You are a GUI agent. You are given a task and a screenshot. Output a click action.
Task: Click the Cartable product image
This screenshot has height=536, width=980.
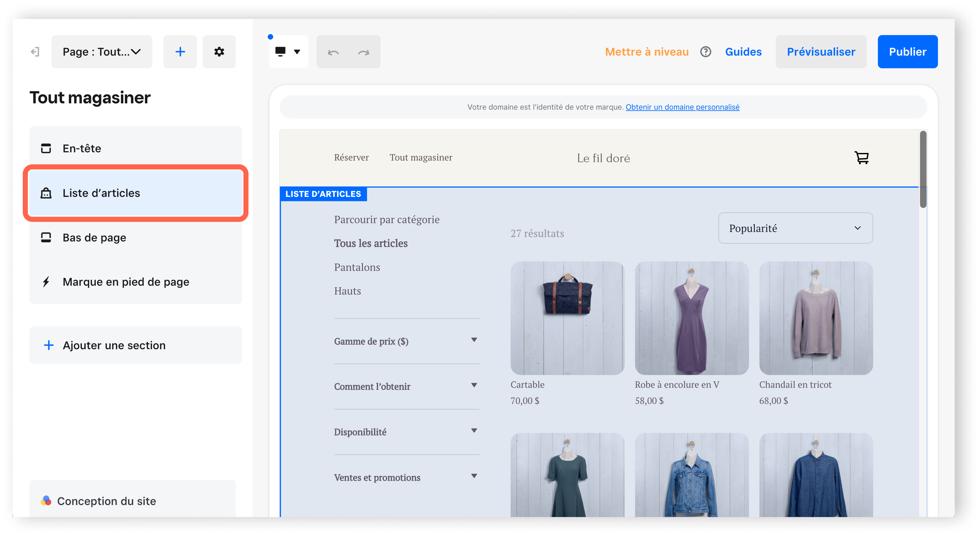pyautogui.click(x=567, y=318)
